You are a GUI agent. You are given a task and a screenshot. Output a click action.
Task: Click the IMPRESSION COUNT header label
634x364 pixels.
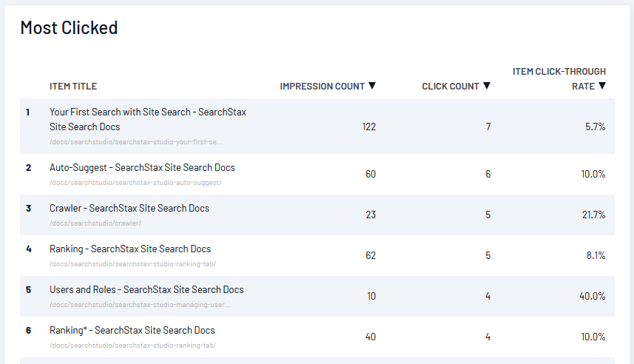coord(323,86)
